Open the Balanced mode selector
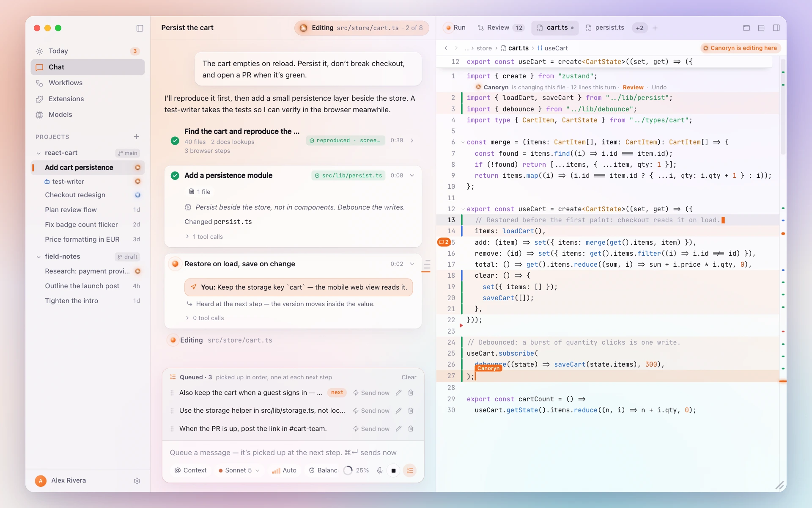The image size is (812, 508). click(x=324, y=471)
